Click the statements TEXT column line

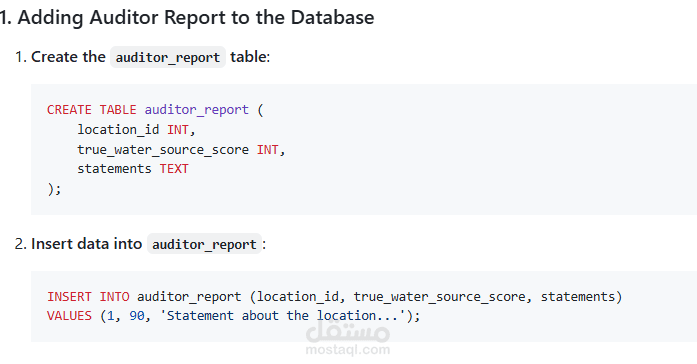(133, 169)
